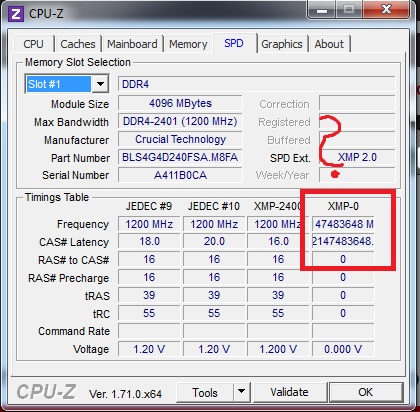Viewport: 420px width, 412px height.
Task: Click the XMP-2400 column header
Action: pyautogui.click(x=277, y=206)
